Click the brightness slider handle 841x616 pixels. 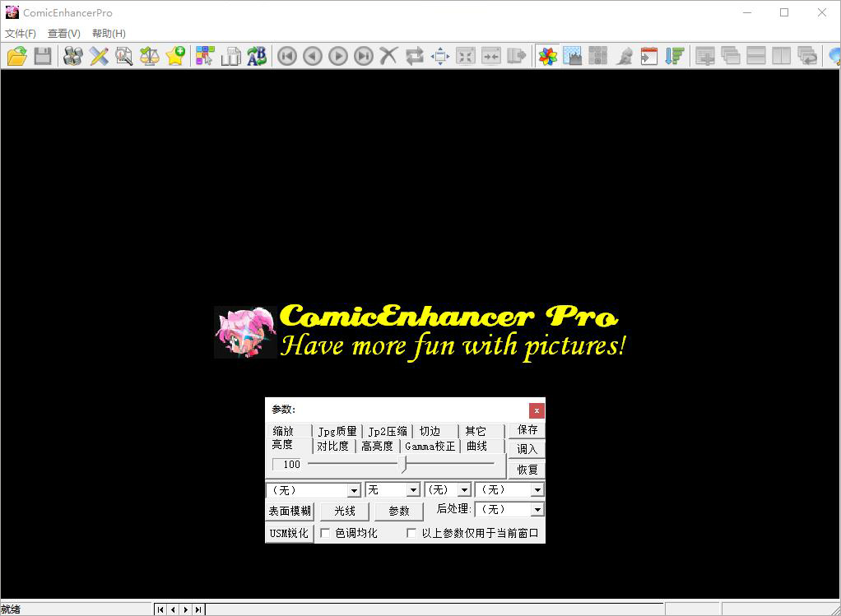click(403, 465)
